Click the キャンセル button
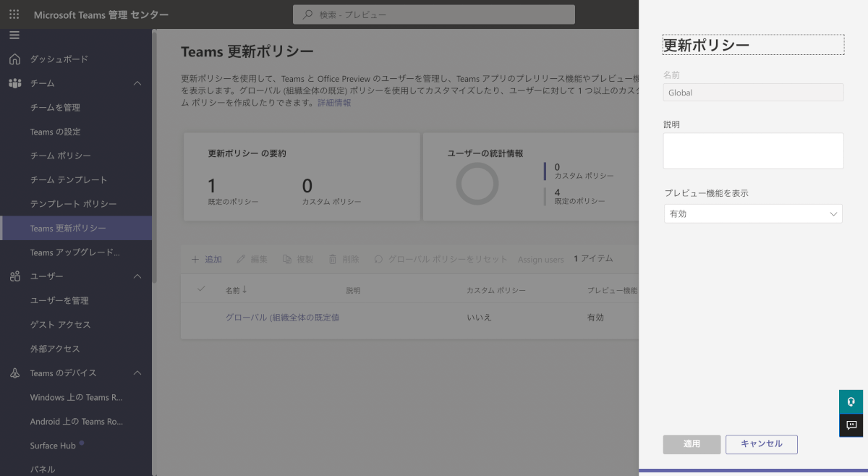The height and width of the screenshot is (476, 868). (762, 444)
